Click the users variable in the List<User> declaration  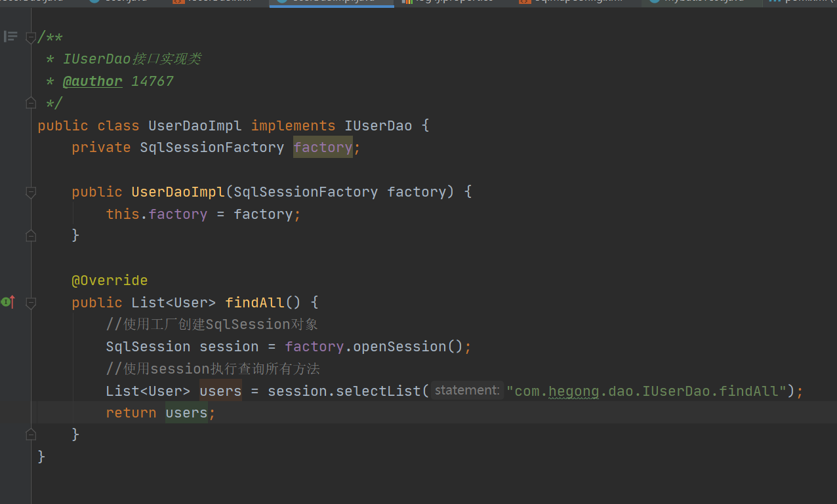click(220, 391)
